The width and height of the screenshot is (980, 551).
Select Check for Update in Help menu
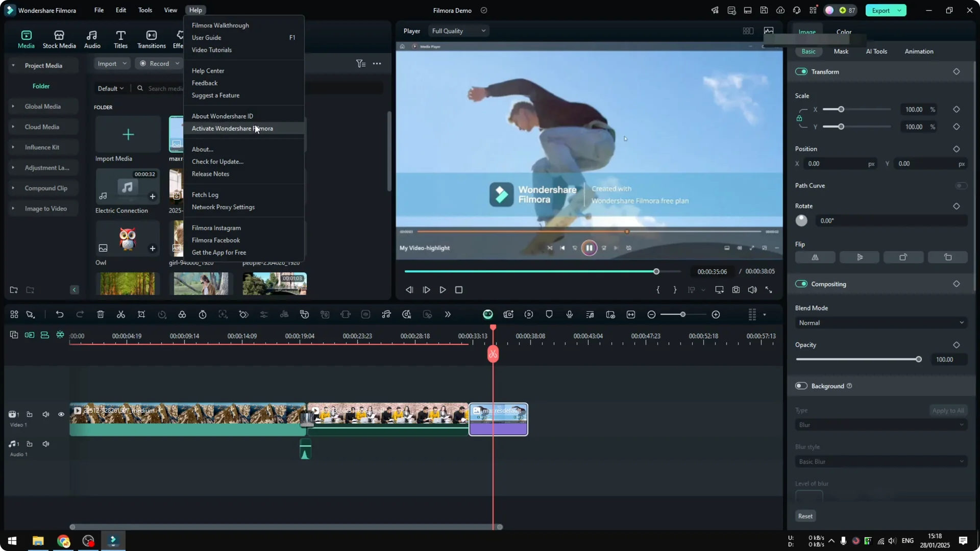coord(217,161)
